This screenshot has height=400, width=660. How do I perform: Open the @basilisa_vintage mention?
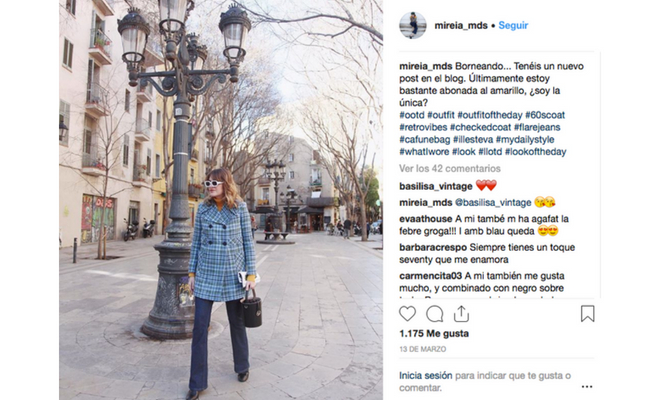click(x=493, y=203)
